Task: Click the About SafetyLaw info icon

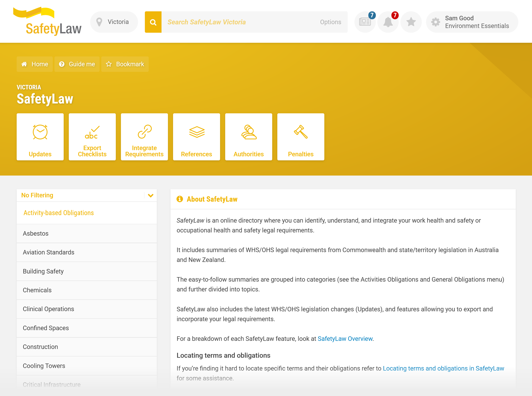Action: click(x=180, y=199)
